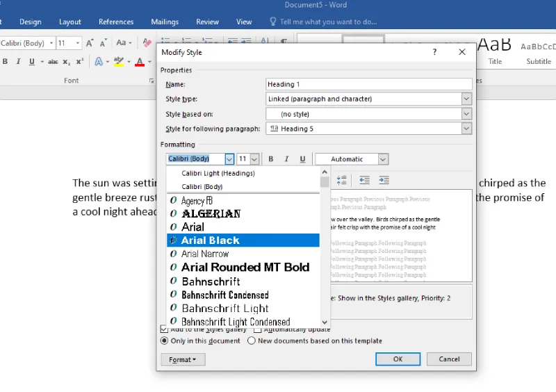Click the style Name input field
Screen dimensions: 556x392
pos(369,84)
